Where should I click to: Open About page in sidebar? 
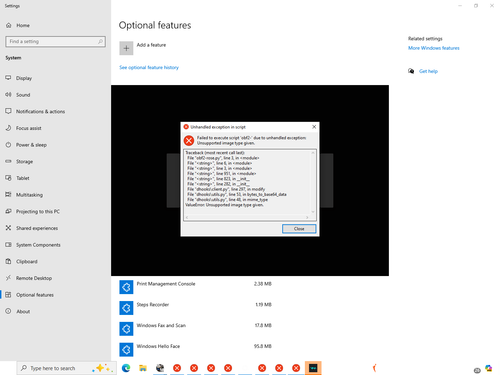[23, 311]
